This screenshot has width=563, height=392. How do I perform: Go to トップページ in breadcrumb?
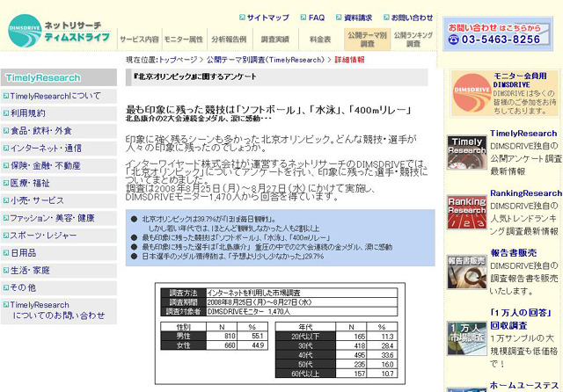tap(179, 60)
